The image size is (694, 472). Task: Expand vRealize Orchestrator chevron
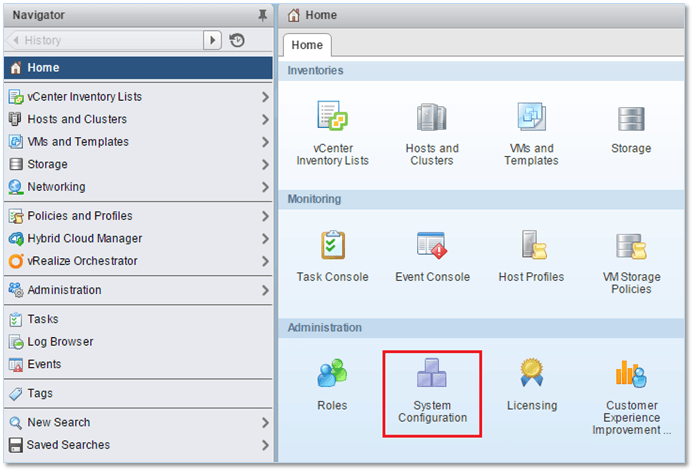click(265, 262)
